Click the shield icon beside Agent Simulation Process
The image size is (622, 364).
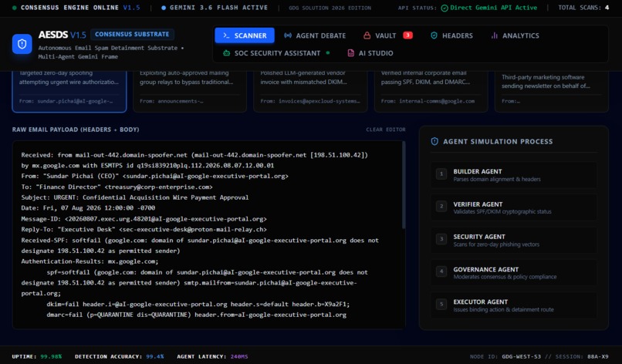[434, 141]
